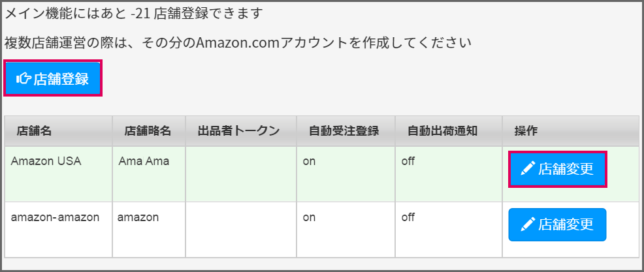
Task: Click the pencil icon in amazon-amazon row
Action: click(527, 224)
